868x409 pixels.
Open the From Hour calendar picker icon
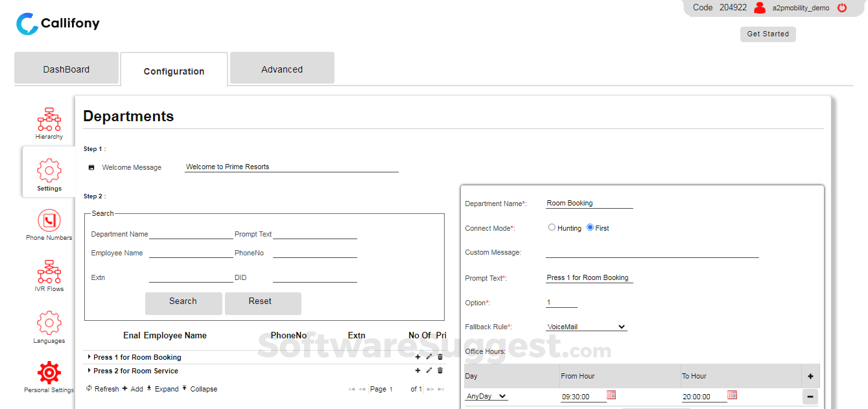pos(611,395)
